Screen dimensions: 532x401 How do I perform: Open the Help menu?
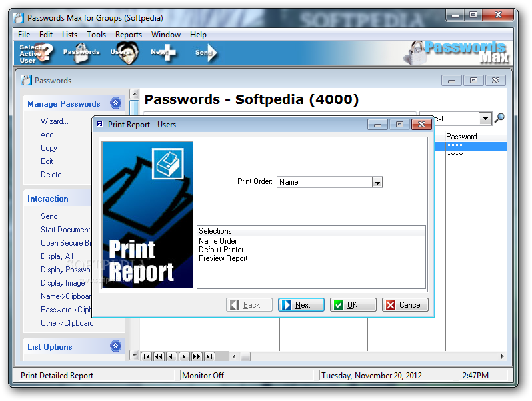pos(198,35)
